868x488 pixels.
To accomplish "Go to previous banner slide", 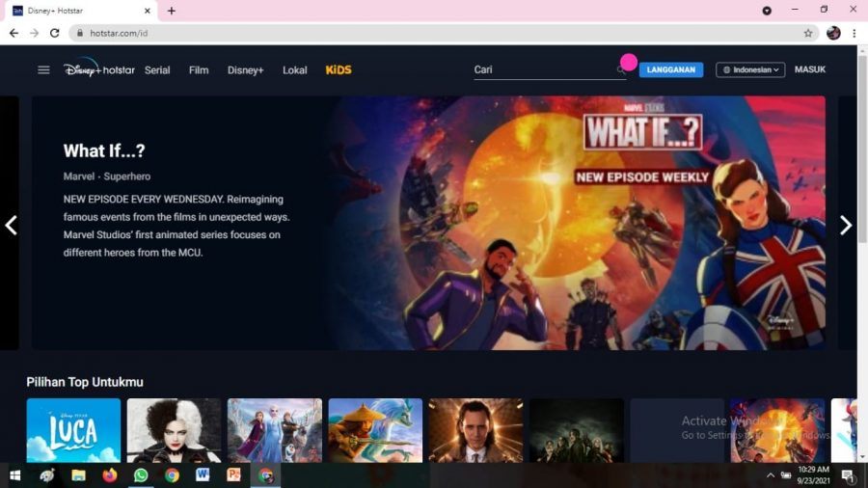I will (x=12, y=225).
